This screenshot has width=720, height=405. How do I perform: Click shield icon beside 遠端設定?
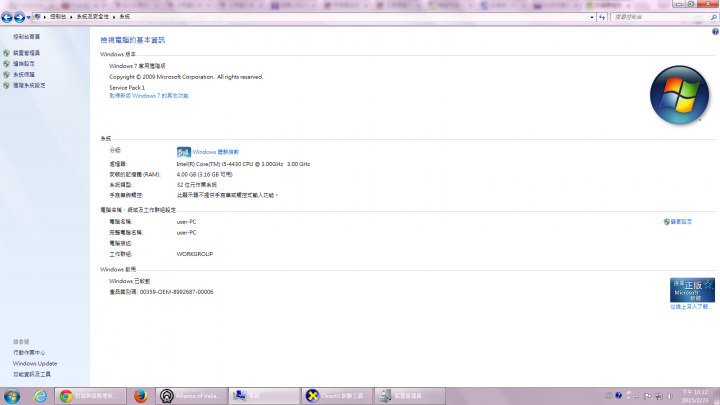click(x=6, y=64)
